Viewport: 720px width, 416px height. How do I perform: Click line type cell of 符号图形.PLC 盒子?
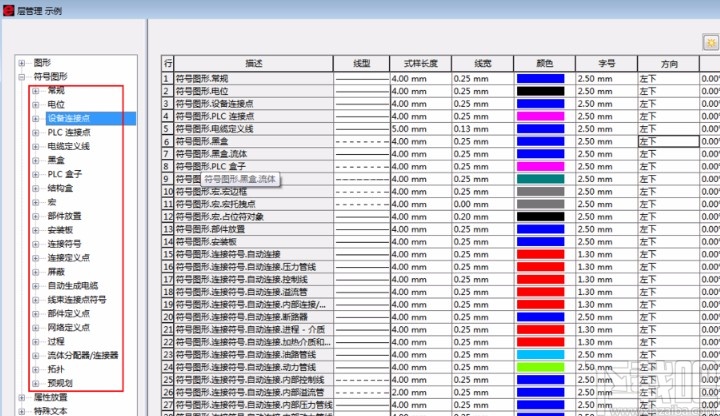tap(362, 166)
